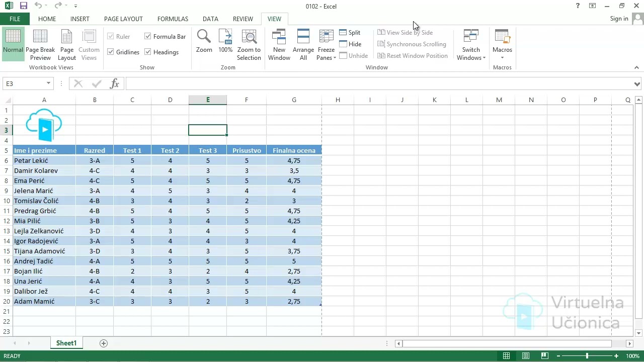Image resolution: width=644 pixels, height=362 pixels.
Task: Open the FILE tab
Action: (x=15, y=19)
